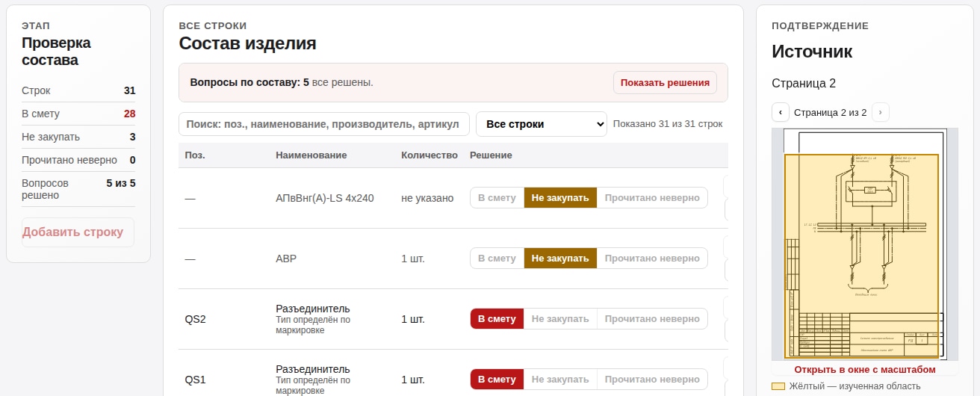Set АПвВнг(А)-LS 4x240 row to В смету

point(497,198)
